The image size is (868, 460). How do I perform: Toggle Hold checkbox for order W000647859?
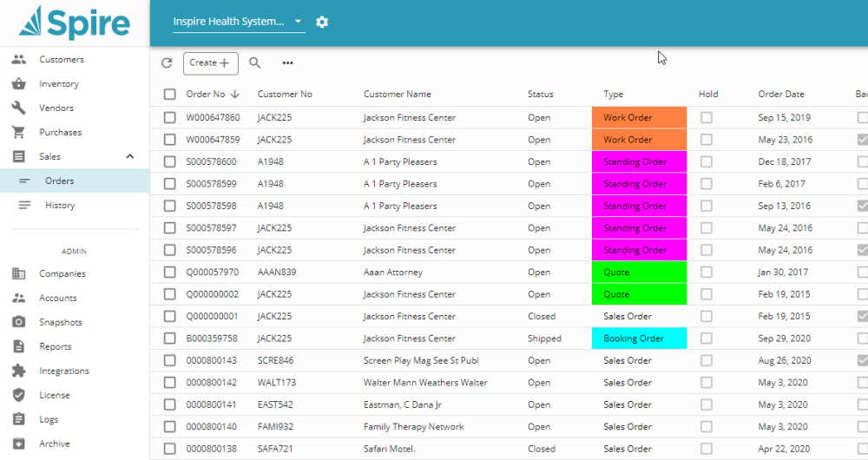(707, 140)
